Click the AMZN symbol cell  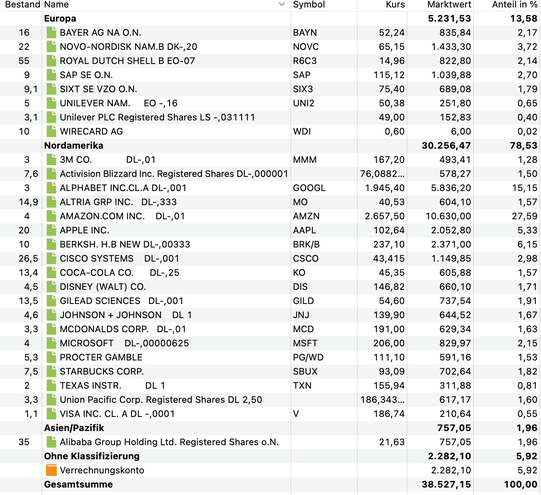click(306, 216)
